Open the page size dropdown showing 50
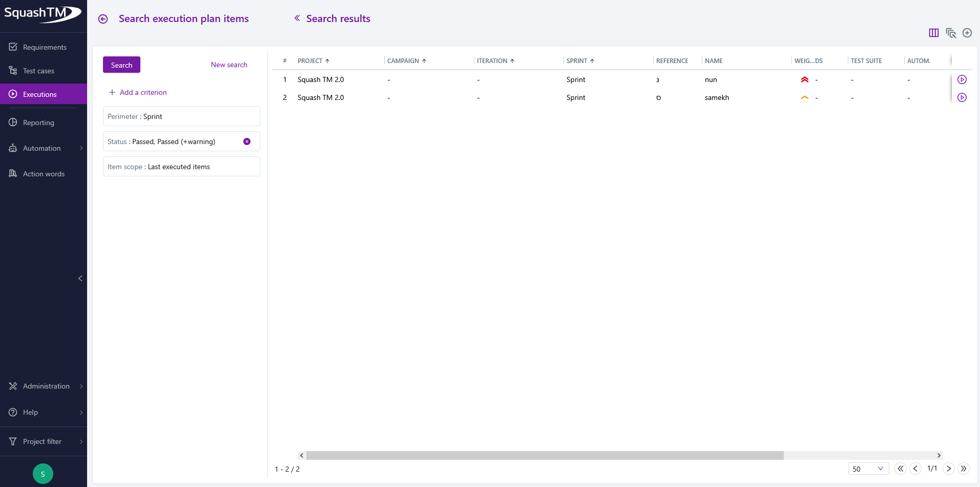The width and height of the screenshot is (980, 487). (x=868, y=469)
